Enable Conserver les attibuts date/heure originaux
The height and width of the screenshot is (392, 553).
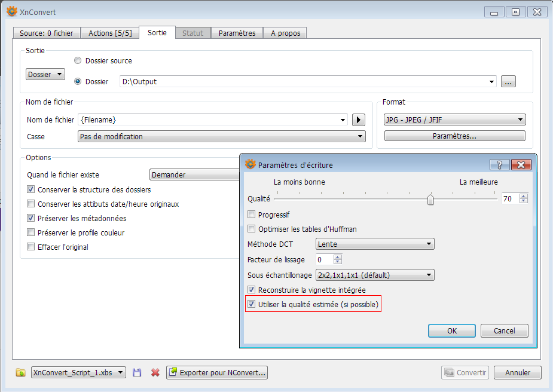(31, 204)
